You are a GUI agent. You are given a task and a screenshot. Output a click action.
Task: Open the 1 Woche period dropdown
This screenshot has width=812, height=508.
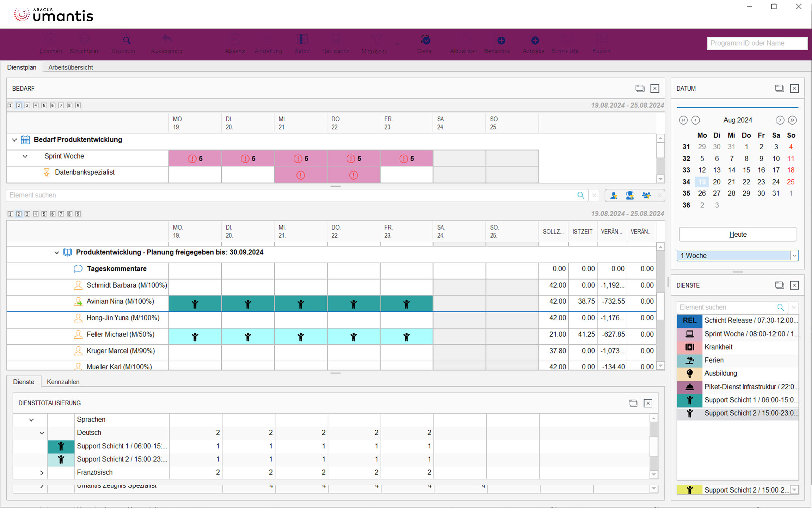point(794,255)
